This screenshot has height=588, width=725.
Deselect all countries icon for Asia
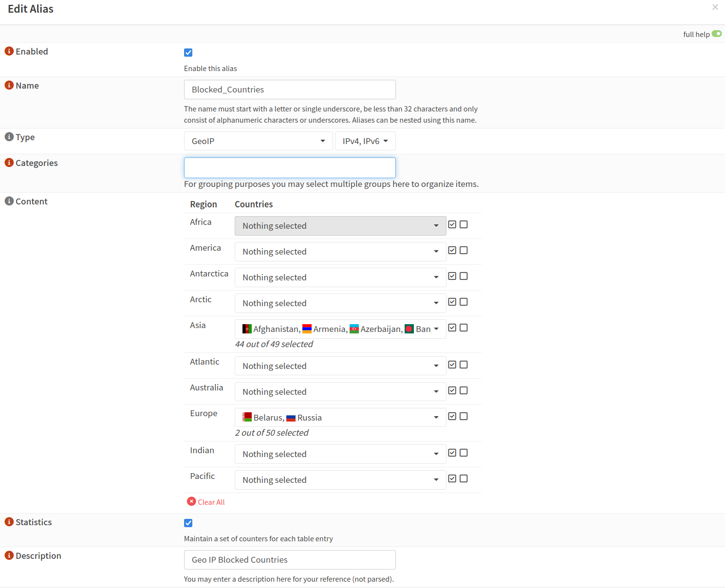click(x=464, y=328)
